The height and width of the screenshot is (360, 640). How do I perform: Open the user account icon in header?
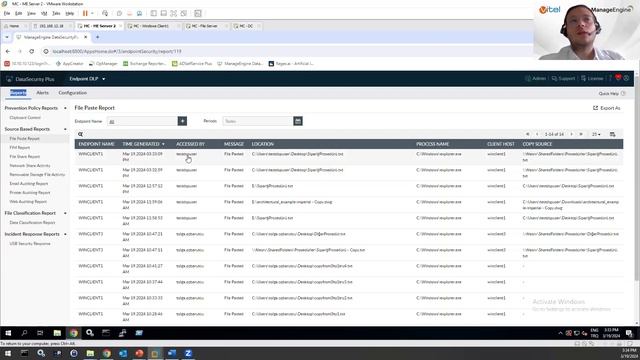tap(627, 78)
